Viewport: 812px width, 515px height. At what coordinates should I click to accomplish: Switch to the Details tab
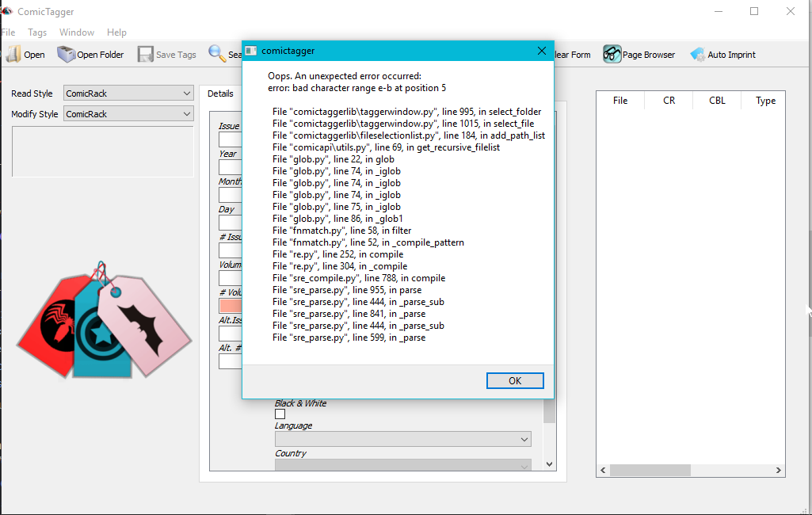[x=221, y=93]
